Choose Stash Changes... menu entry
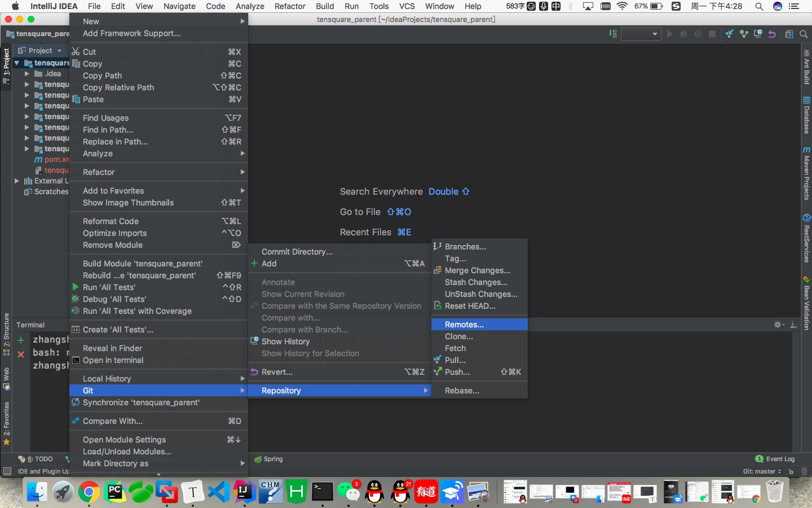This screenshot has width=812, height=508. click(479, 282)
